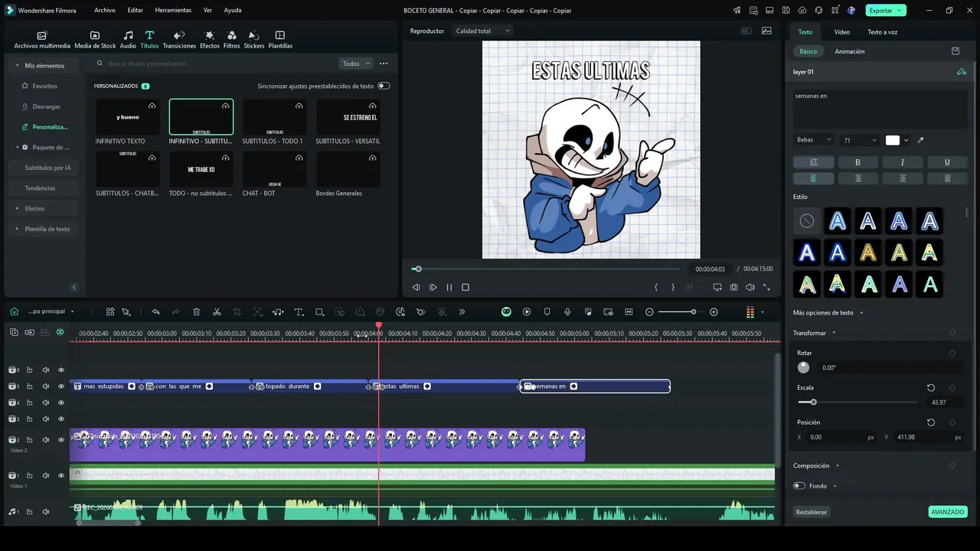980x551 pixels.
Task: Delete selected clip with trash icon
Action: [x=196, y=312]
